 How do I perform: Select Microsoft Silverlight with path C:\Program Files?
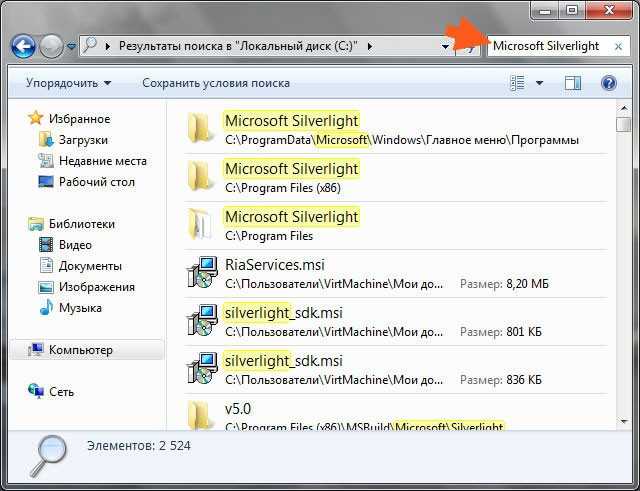point(396,226)
